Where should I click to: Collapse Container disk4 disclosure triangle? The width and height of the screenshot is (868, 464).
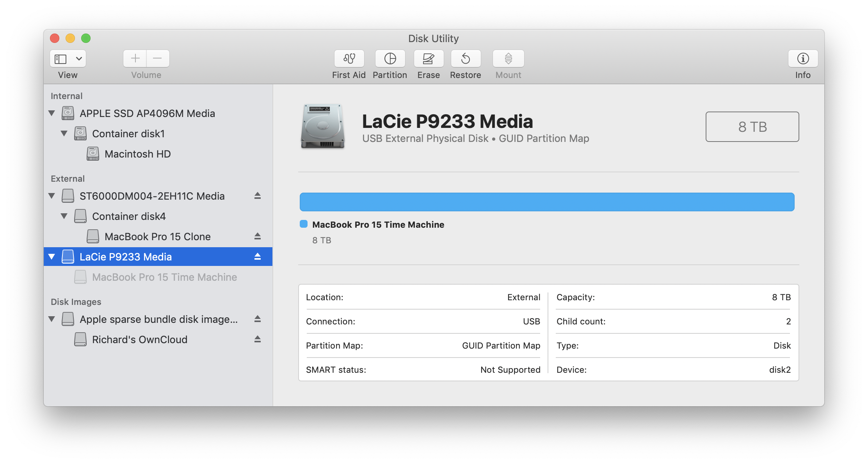click(x=64, y=216)
